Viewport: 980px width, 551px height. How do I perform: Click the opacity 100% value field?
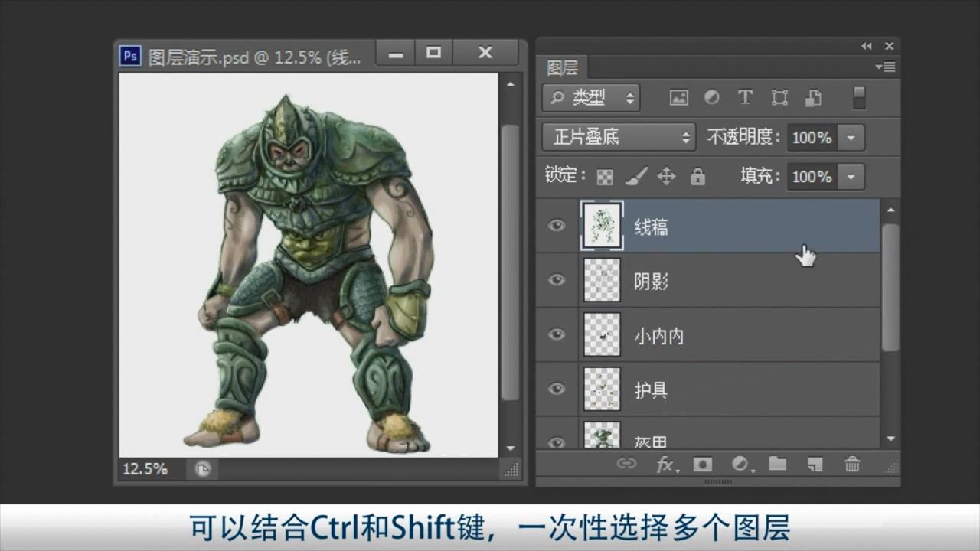tap(812, 139)
